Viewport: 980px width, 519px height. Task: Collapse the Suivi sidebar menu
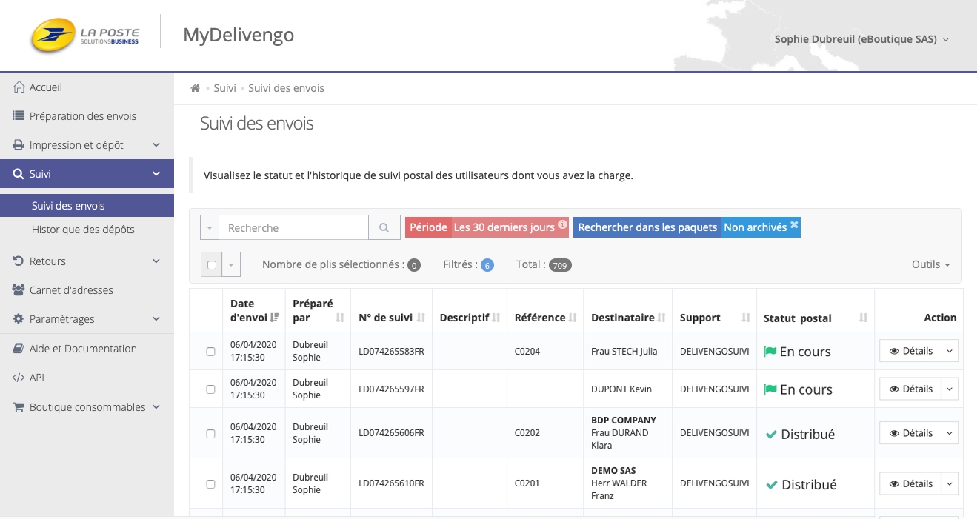[87, 174]
